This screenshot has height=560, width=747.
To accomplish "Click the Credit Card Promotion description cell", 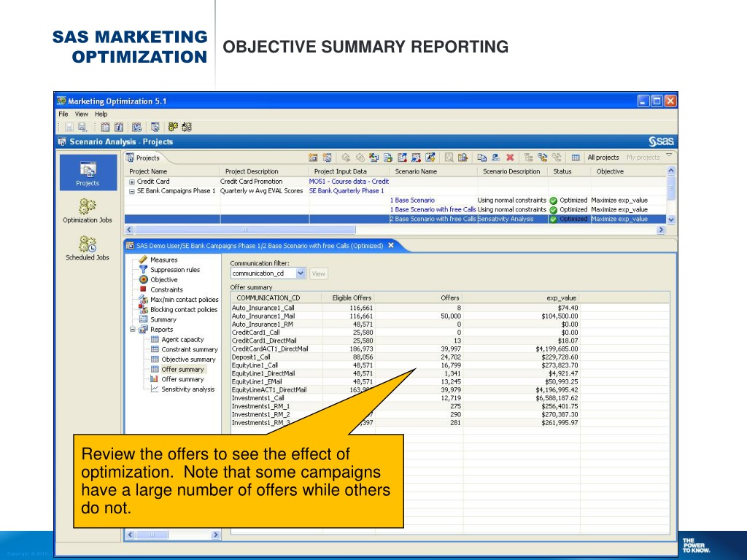I will tap(251, 182).
